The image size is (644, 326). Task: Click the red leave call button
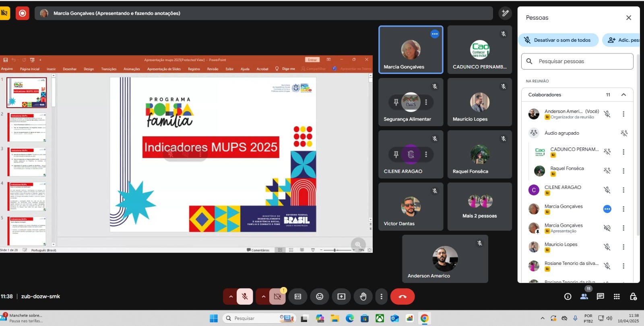(x=402, y=297)
